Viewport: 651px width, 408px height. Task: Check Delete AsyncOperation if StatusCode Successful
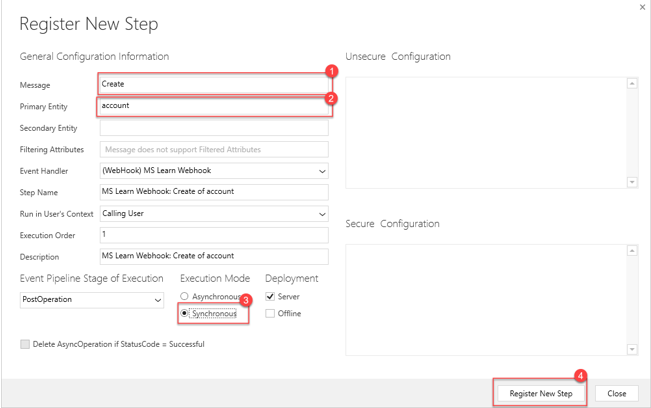[25, 344]
